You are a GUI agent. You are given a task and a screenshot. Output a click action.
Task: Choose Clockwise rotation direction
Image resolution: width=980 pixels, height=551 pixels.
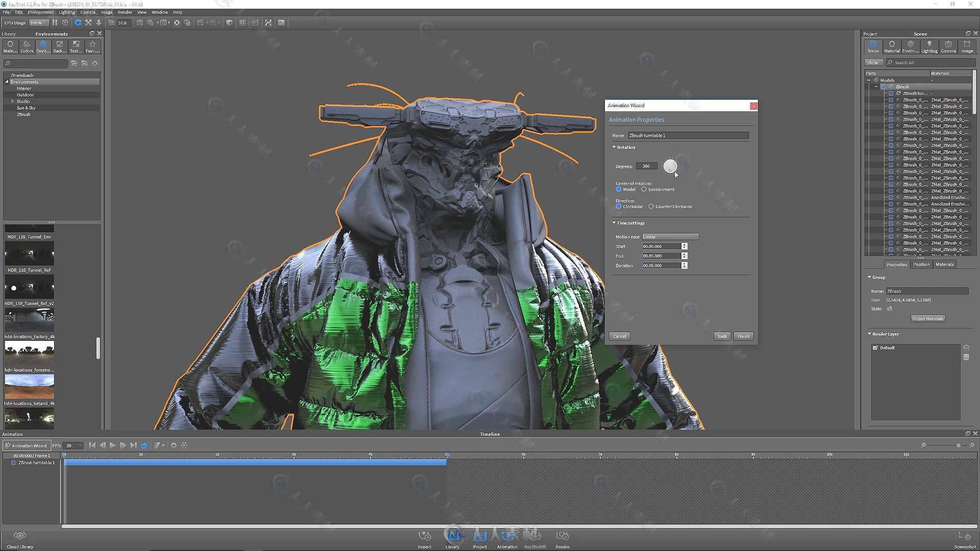pyautogui.click(x=619, y=207)
